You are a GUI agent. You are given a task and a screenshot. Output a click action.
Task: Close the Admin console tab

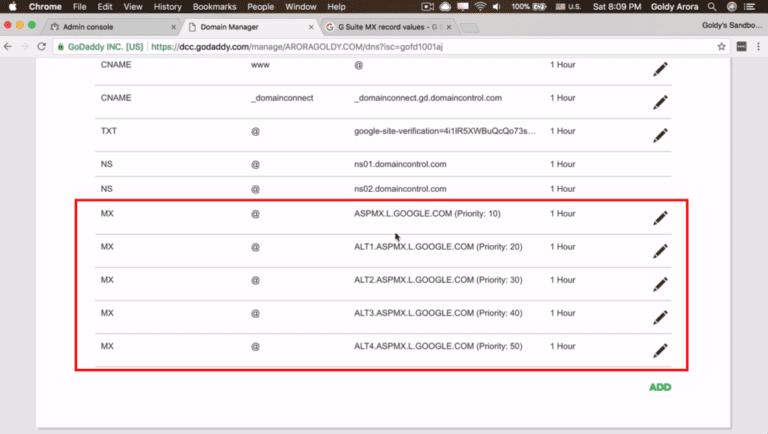(x=173, y=27)
